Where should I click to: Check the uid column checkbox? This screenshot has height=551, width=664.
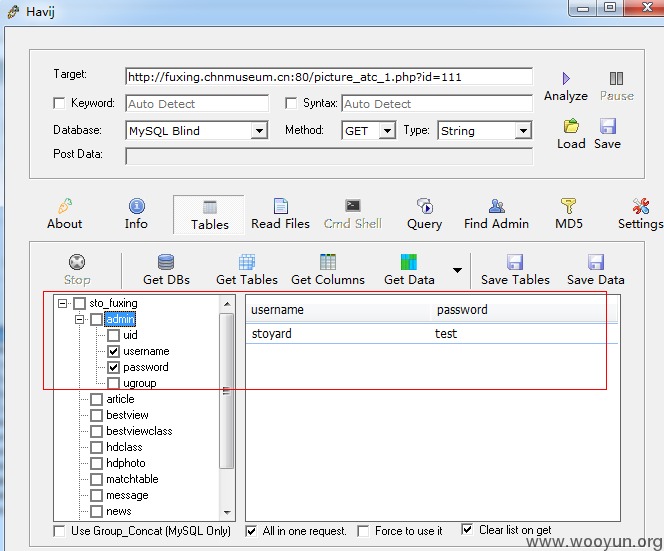pyautogui.click(x=113, y=335)
